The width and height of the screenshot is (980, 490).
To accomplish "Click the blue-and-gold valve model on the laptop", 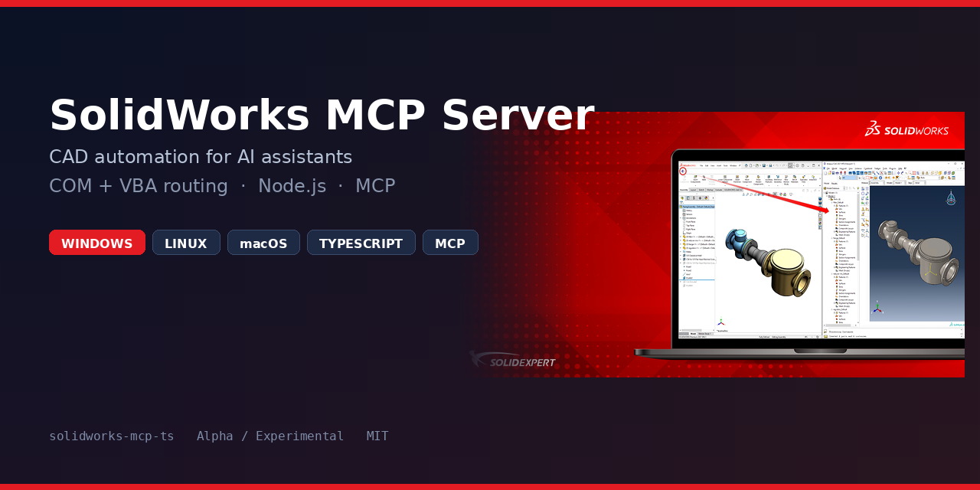I will click(x=769, y=262).
